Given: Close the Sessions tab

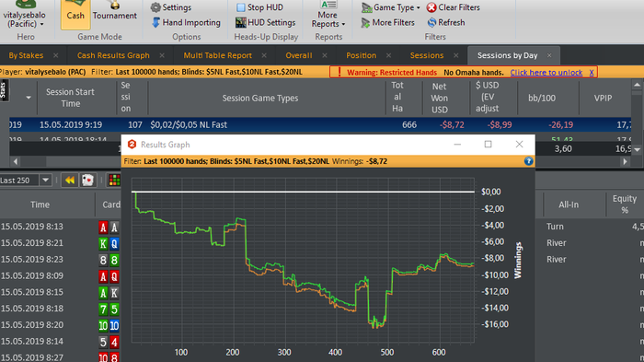Looking at the screenshot, I should (456, 55).
